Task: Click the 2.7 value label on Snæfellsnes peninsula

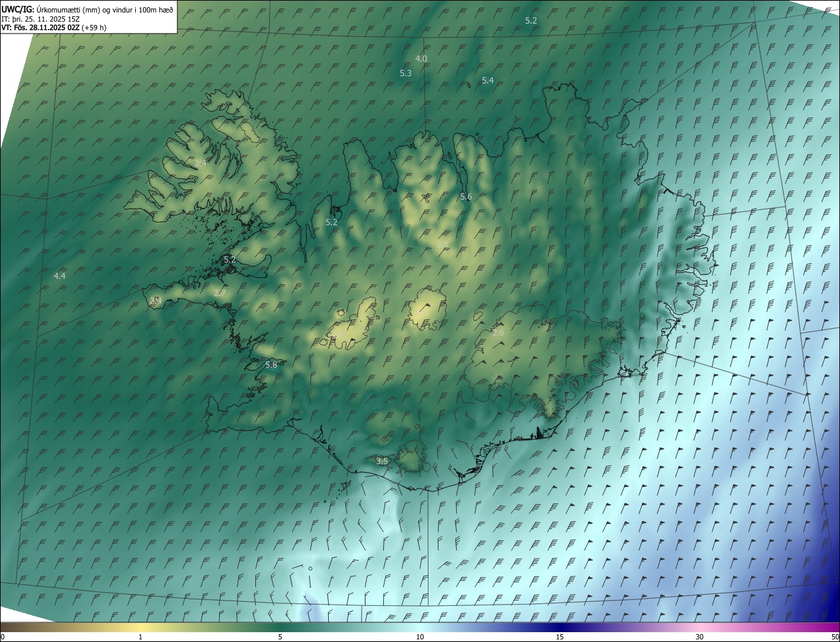Action: (219, 293)
